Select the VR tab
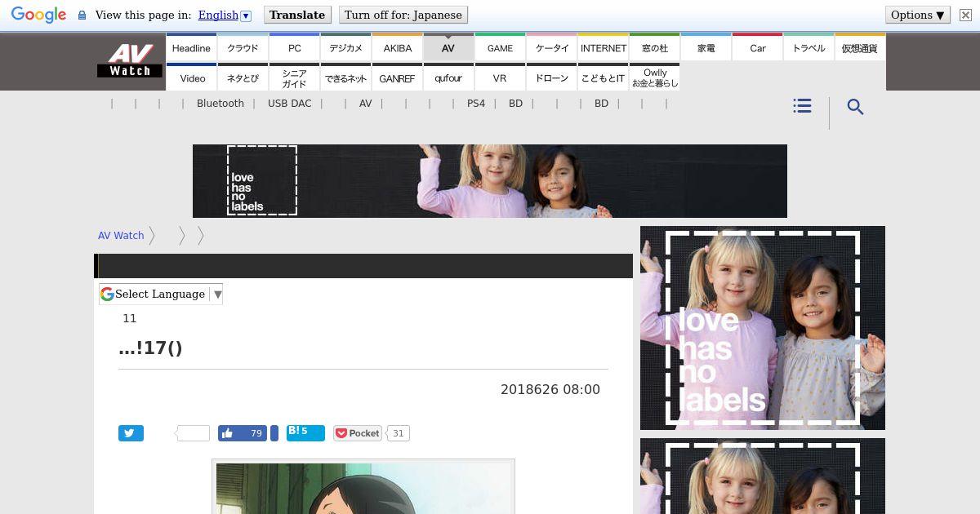Image resolution: width=980 pixels, height=514 pixels. (500, 78)
